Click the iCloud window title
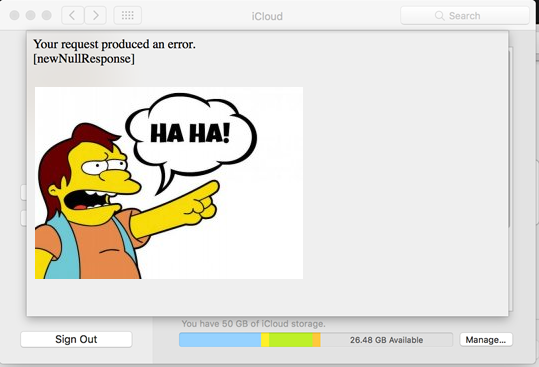This screenshot has height=367, width=539. [x=267, y=16]
